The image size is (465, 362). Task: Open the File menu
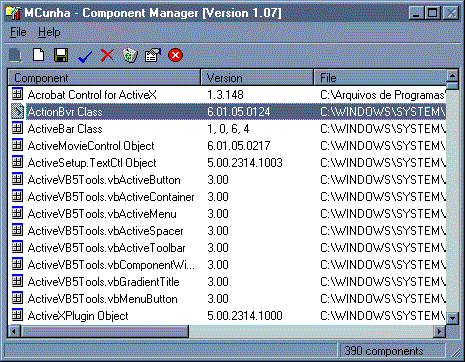tap(18, 32)
